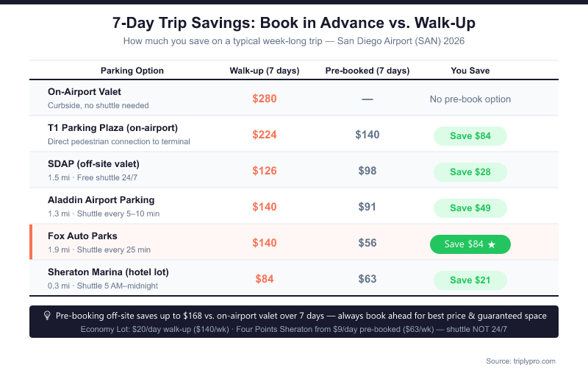The image size is (588, 368).
Task: Click the $280 walk-up valet price
Action: pos(265,99)
